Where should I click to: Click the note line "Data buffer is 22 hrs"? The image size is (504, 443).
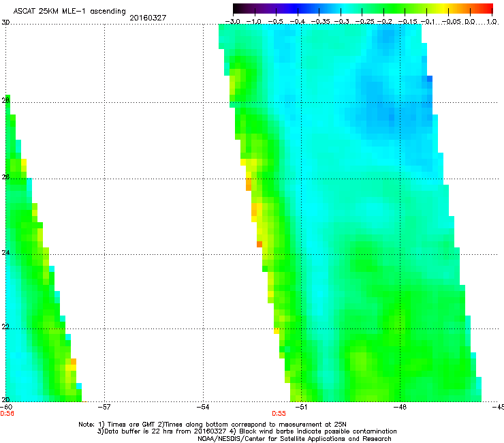(247, 431)
